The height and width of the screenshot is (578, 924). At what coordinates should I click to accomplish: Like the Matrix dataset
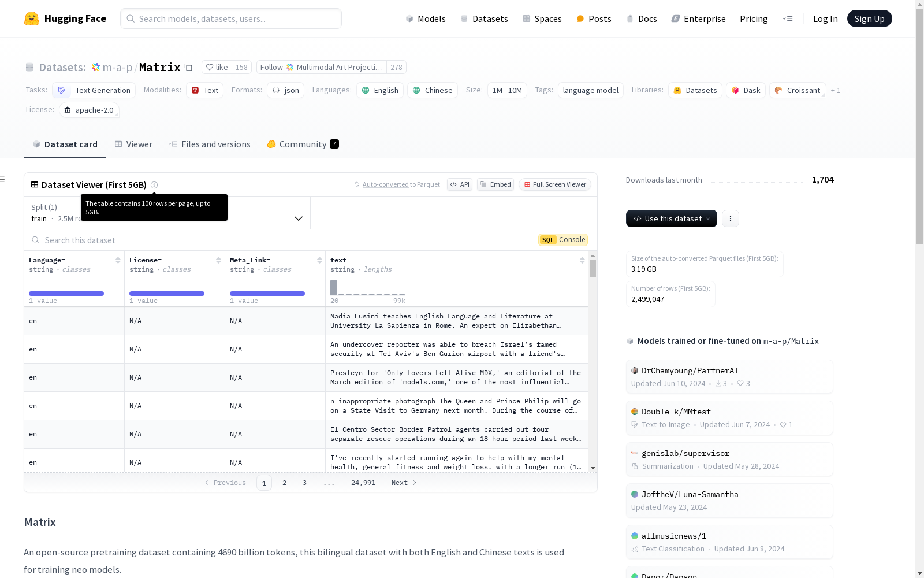[x=217, y=67]
